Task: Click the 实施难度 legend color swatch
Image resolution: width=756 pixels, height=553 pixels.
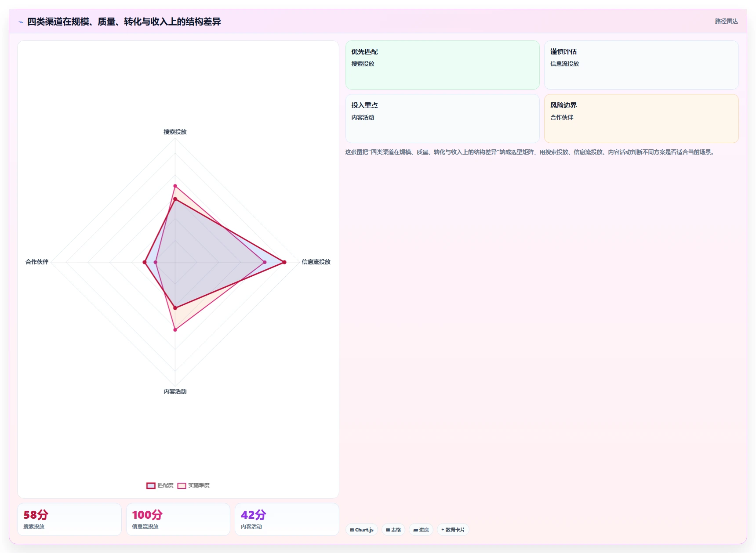Action: pyautogui.click(x=182, y=485)
